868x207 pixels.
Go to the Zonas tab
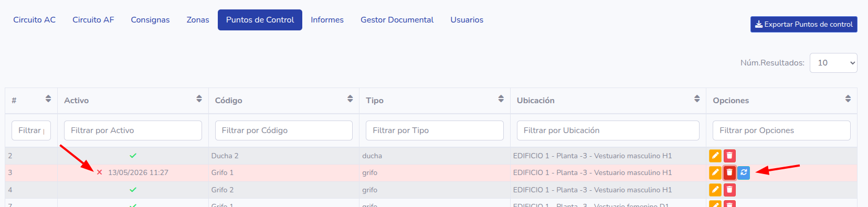pyautogui.click(x=198, y=20)
